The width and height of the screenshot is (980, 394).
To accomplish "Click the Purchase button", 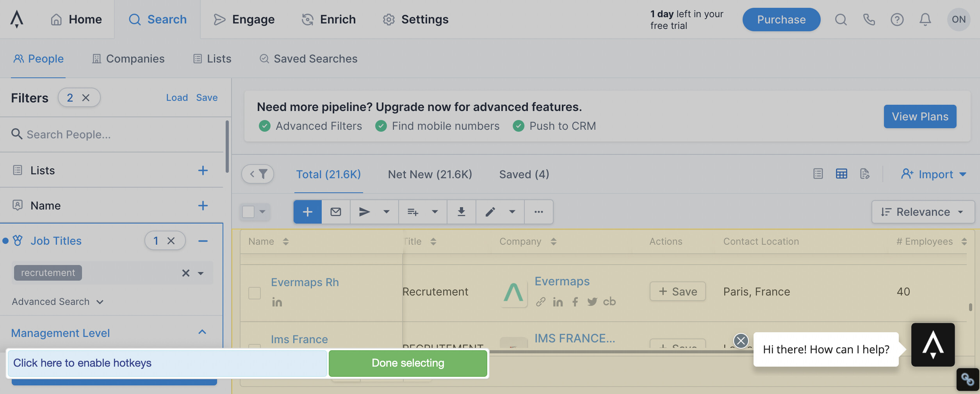I will pyautogui.click(x=781, y=20).
